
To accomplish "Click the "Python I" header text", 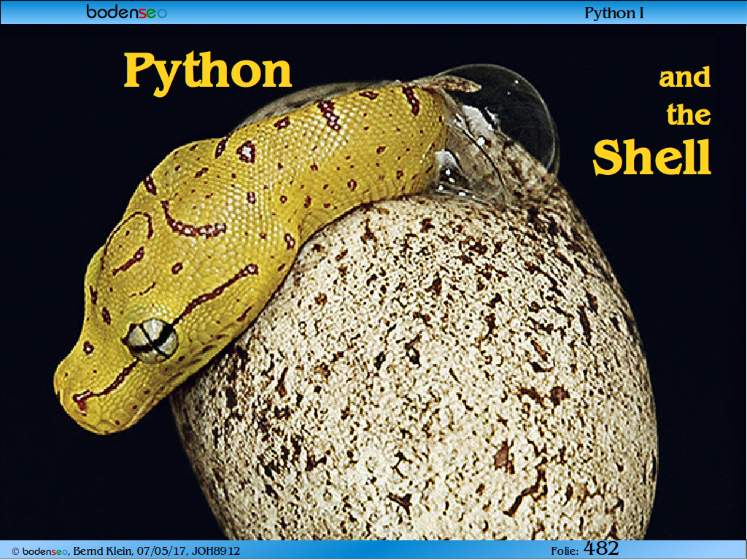I will [614, 13].
